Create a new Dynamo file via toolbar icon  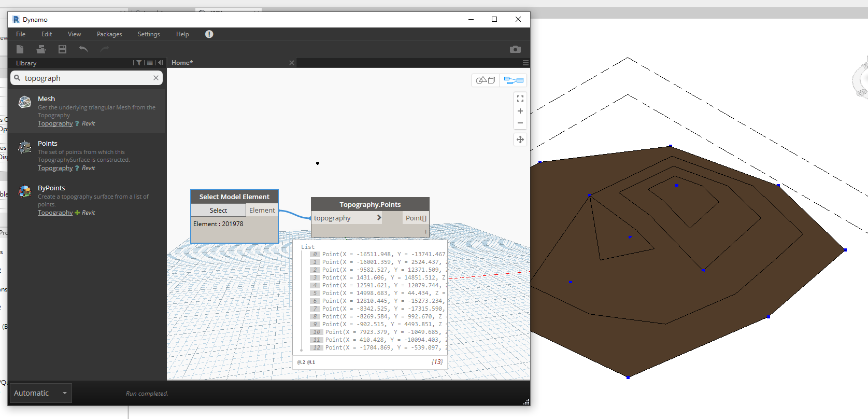(20, 49)
